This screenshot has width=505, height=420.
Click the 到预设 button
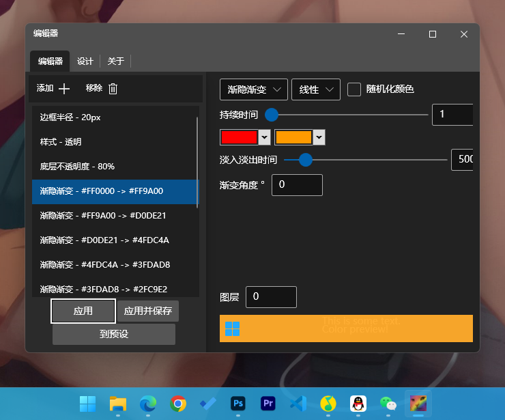point(114,335)
